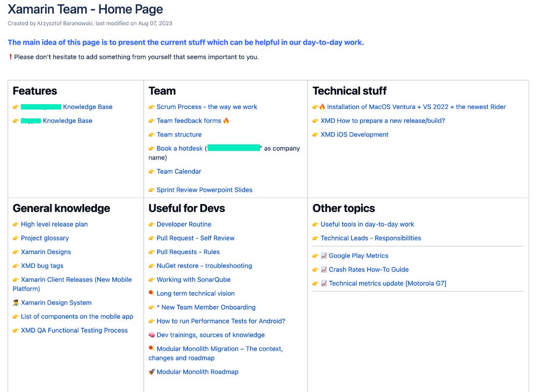Screen dimensions: 550x392
Task: Open XMD QA Functional Testing Process
Action: click(x=74, y=330)
